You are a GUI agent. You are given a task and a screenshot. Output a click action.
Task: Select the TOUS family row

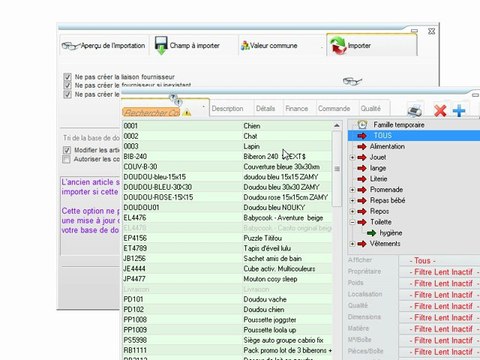pyautogui.click(x=414, y=136)
